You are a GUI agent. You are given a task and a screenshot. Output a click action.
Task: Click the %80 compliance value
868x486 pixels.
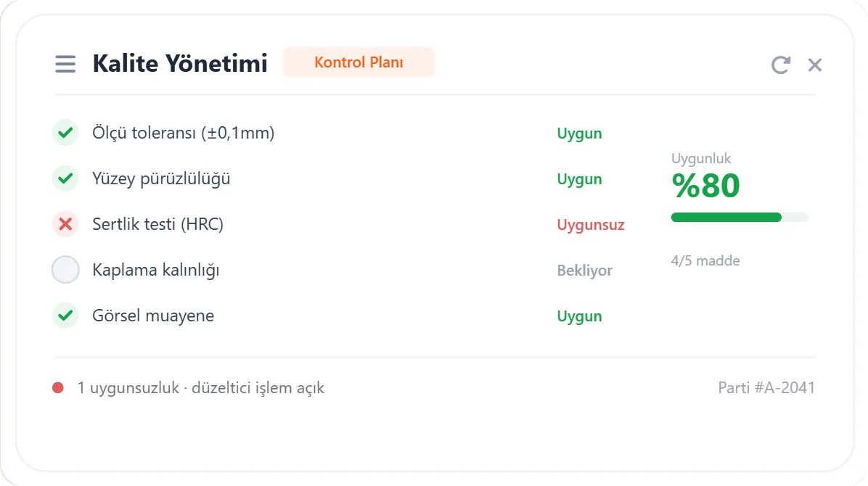(705, 186)
